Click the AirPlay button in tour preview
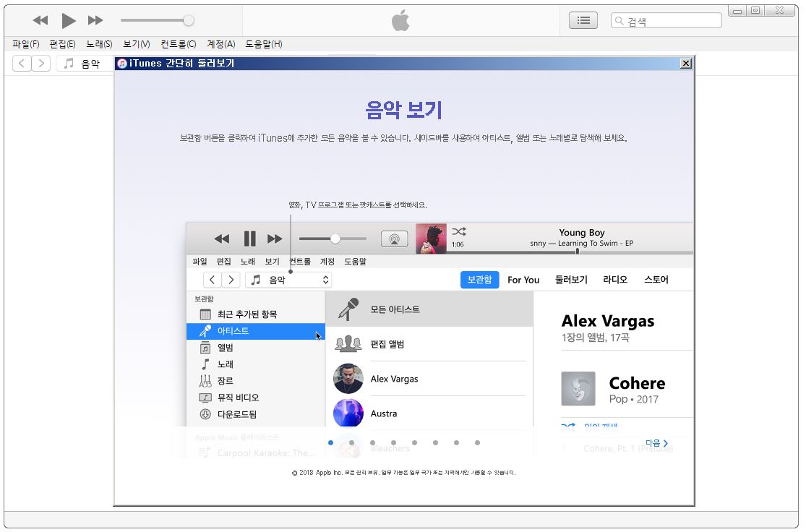The width and height of the screenshot is (806, 532). 394,239
